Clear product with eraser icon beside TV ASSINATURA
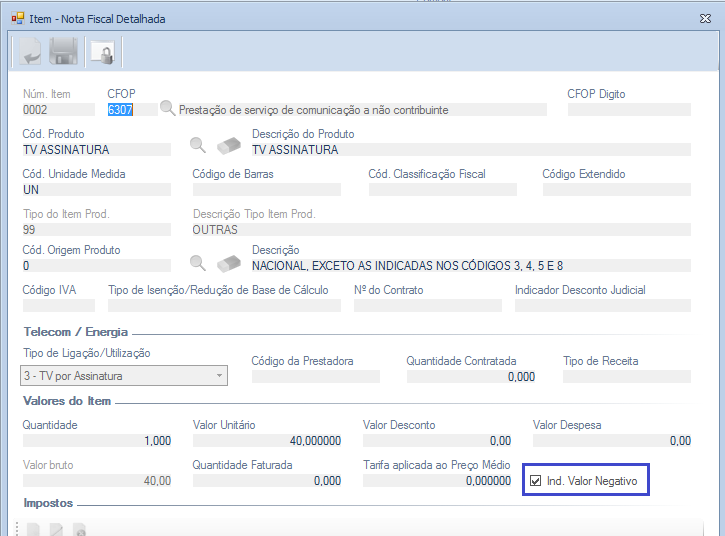The image size is (725, 536). (x=229, y=146)
